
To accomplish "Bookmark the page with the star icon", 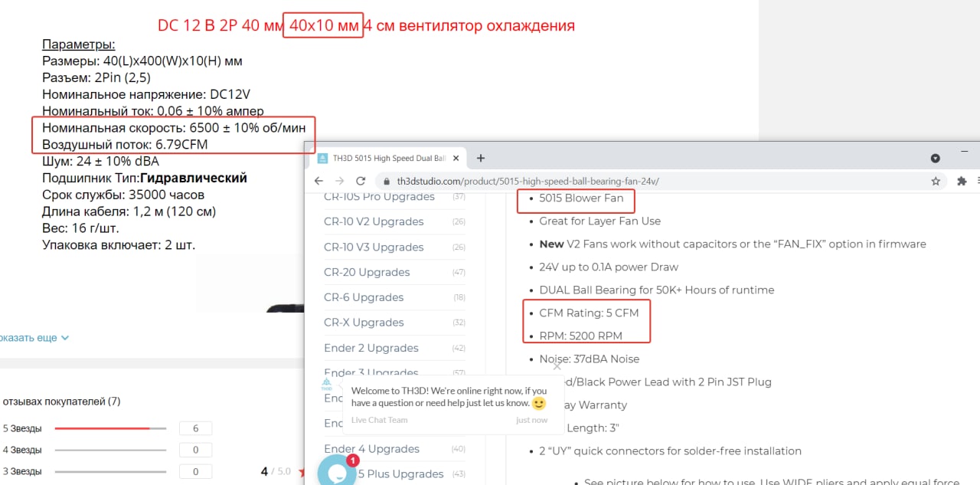I will point(936,182).
